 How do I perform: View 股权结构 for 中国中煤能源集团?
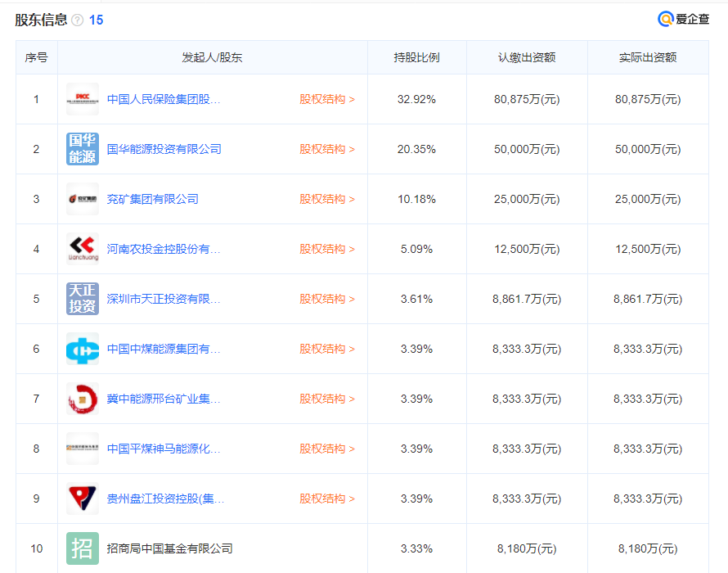[327, 349]
